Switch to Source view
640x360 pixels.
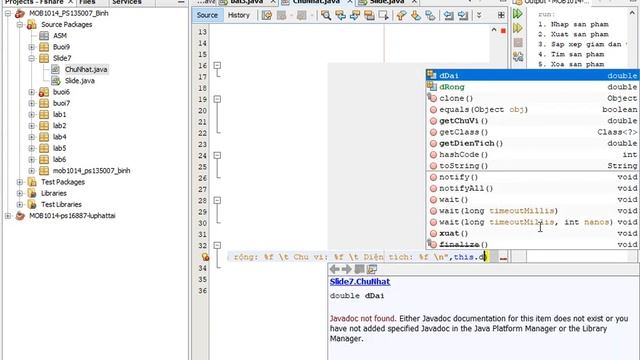pos(207,15)
